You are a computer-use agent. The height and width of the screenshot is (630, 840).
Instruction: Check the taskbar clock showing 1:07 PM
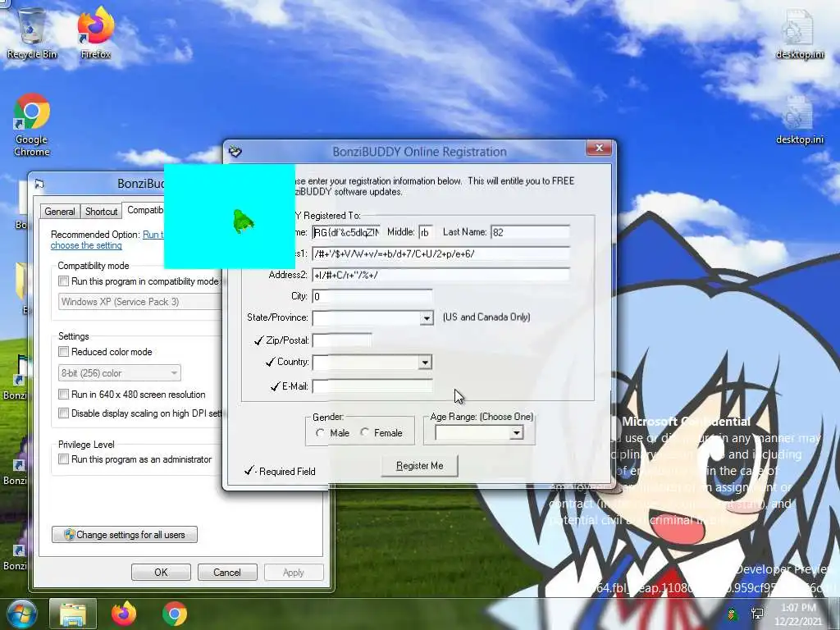tap(797, 614)
